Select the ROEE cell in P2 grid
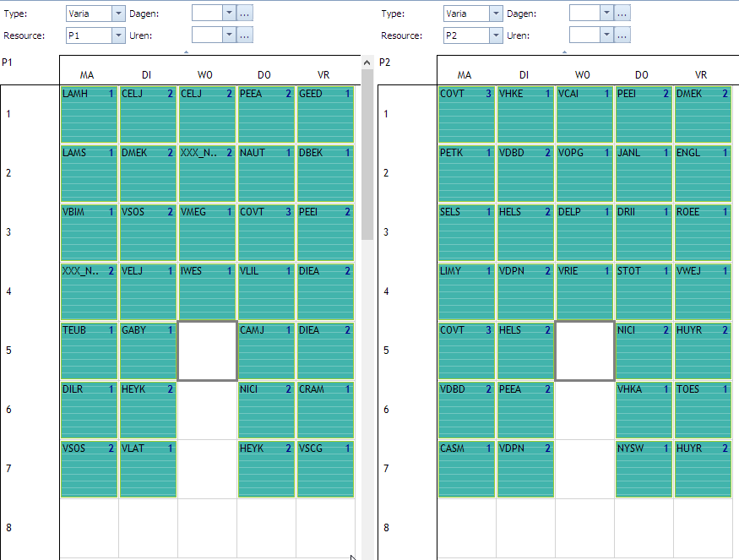The image size is (739, 560). point(704,232)
